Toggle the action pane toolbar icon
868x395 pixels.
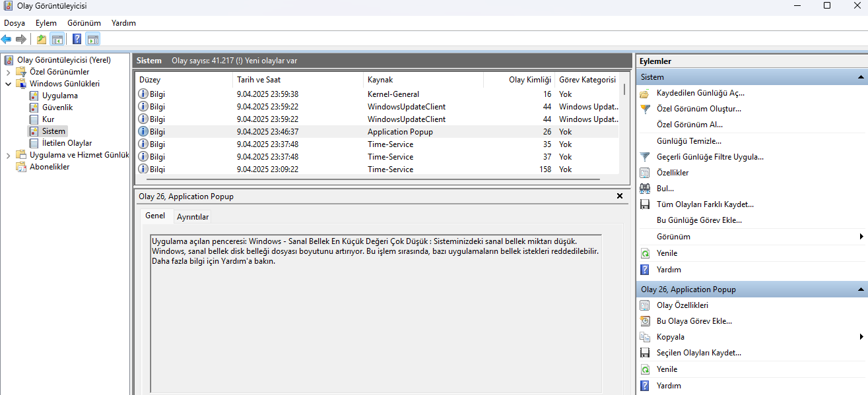(93, 39)
